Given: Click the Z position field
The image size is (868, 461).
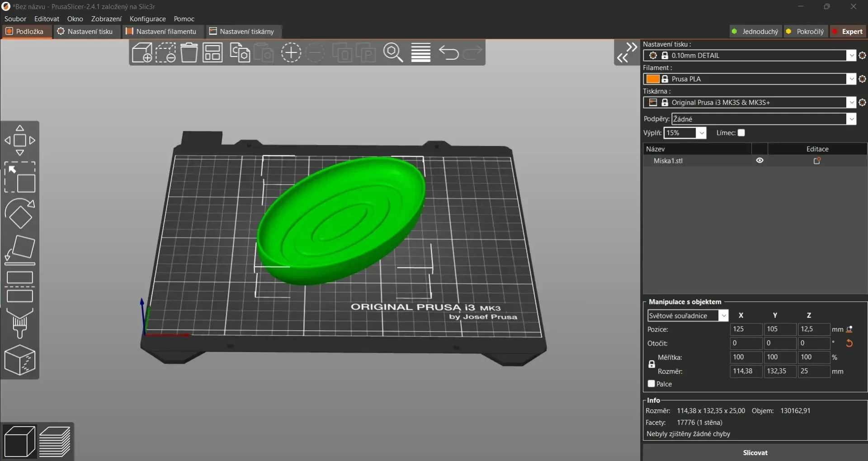Looking at the screenshot, I should coord(814,329).
